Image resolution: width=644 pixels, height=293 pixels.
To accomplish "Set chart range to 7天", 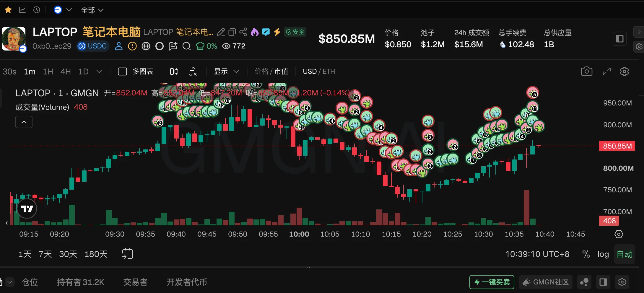I will click(45, 254).
